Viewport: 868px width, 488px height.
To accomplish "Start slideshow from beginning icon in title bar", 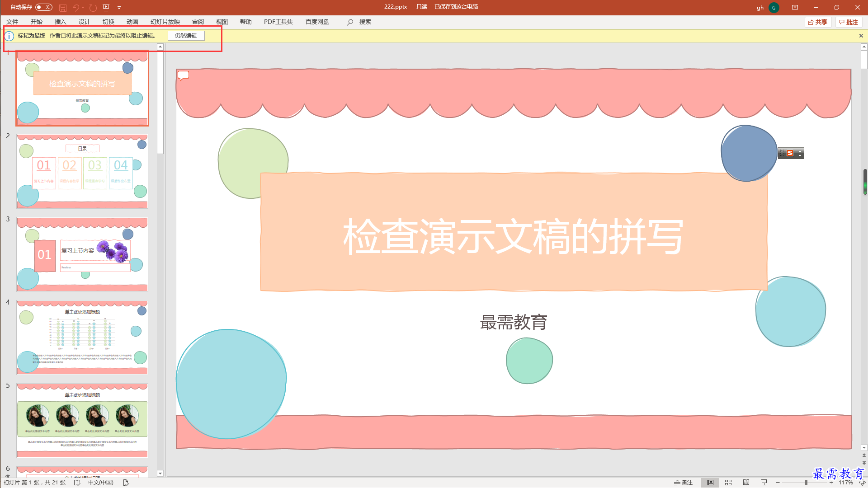I will [x=106, y=8].
